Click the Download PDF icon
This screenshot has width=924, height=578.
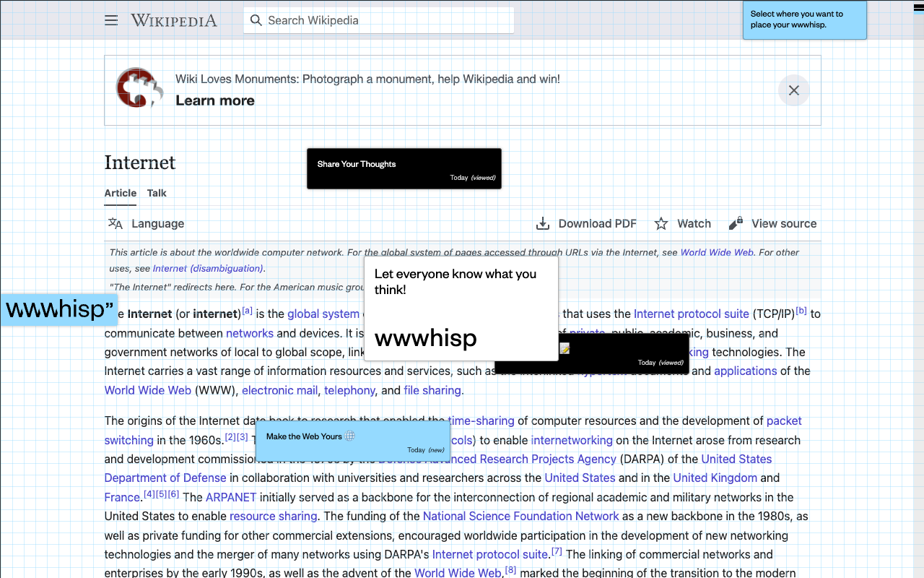click(x=543, y=223)
